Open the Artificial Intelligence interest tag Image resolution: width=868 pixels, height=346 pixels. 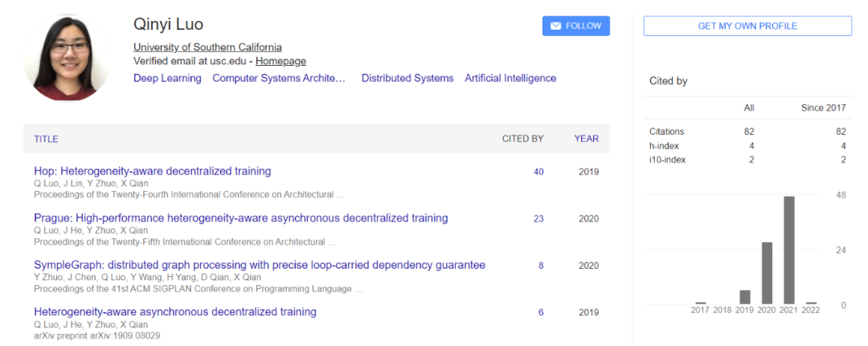pyautogui.click(x=510, y=78)
